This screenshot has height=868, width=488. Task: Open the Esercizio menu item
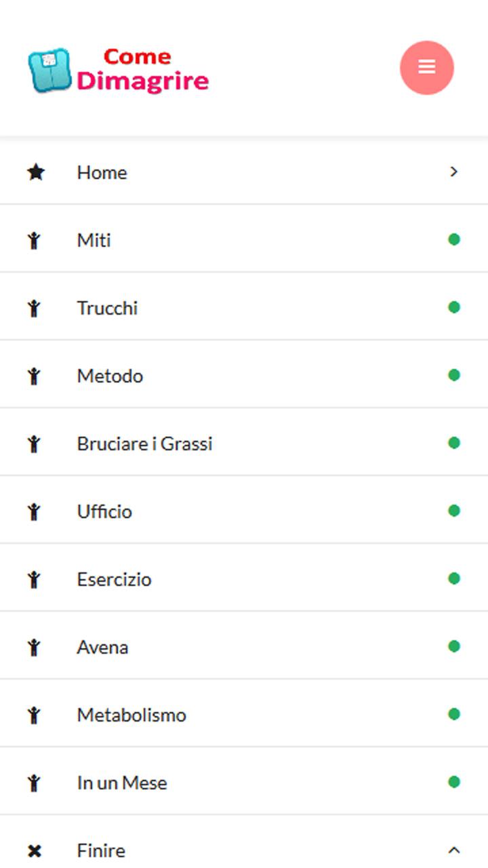tap(244, 577)
